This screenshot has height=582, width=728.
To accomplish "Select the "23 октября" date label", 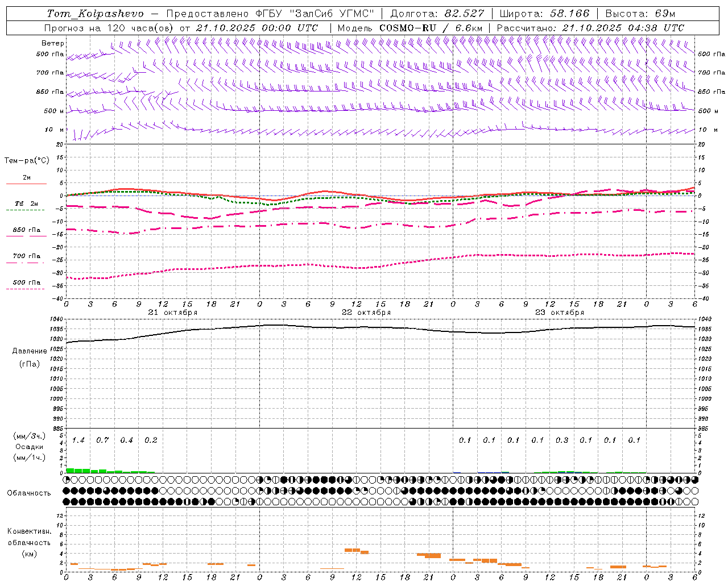I will coord(560,313).
